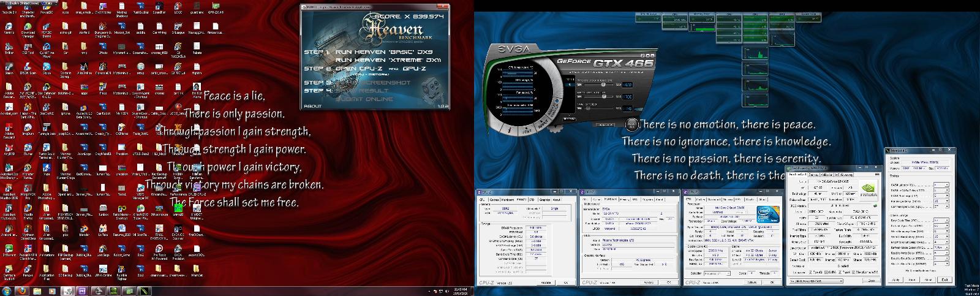This screenshot has width=980, height=296.
Task: Open EVGA Precision settings gear
Action: pos(554,128)
